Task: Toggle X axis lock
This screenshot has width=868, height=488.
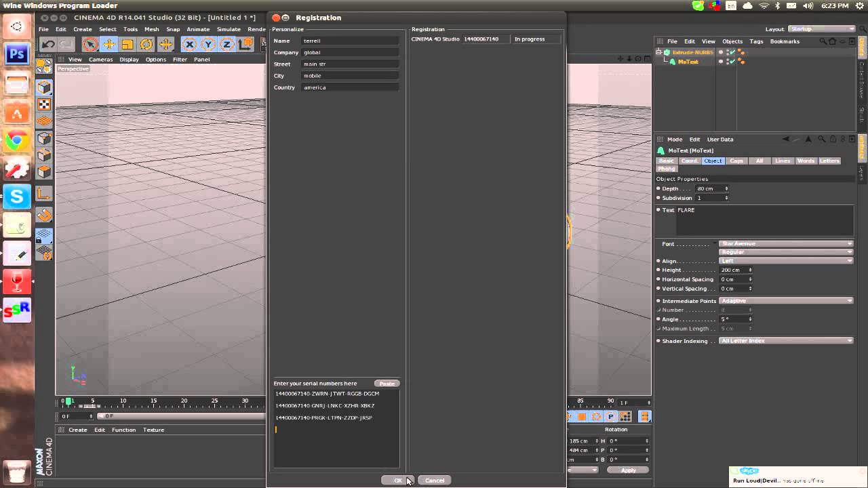Action: coord(189,45)
